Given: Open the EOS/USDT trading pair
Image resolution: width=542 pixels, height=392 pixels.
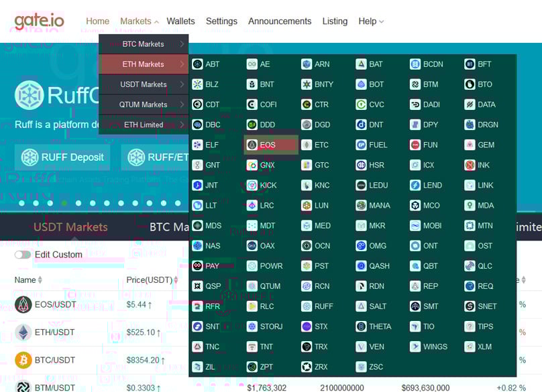Looking at the screenshot, I should tap(55, 304).
